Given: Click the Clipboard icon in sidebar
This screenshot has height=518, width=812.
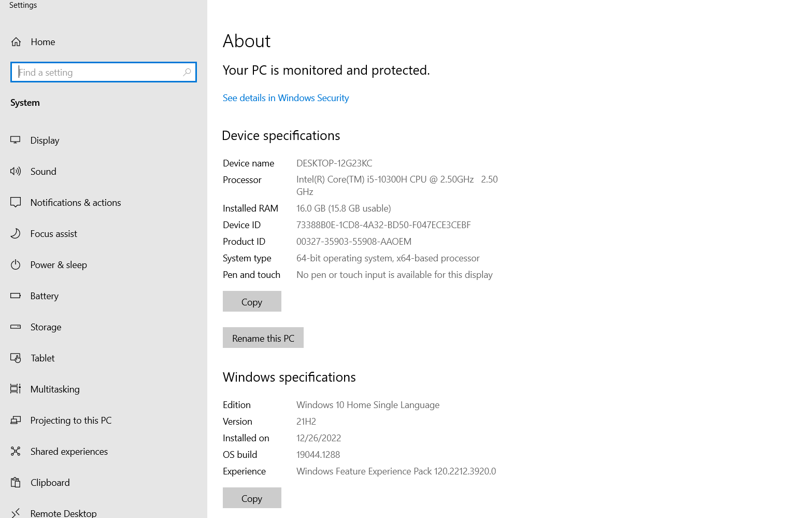Looking at the screenshot, I should (x=16, y=482).
